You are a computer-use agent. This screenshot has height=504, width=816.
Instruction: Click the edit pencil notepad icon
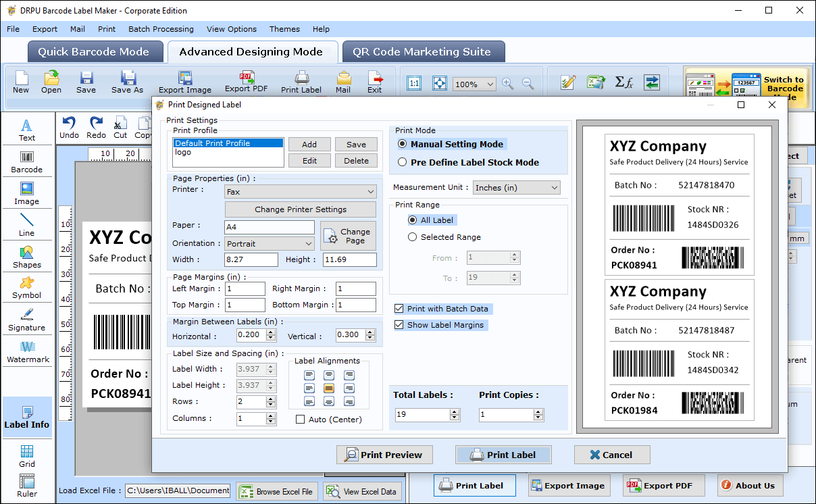568,82
